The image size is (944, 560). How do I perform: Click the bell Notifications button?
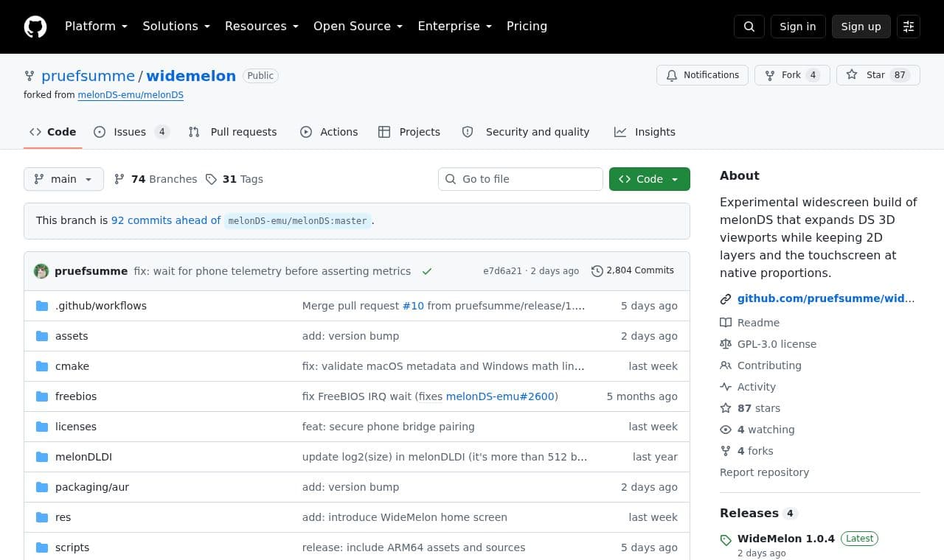pos(702,75)
